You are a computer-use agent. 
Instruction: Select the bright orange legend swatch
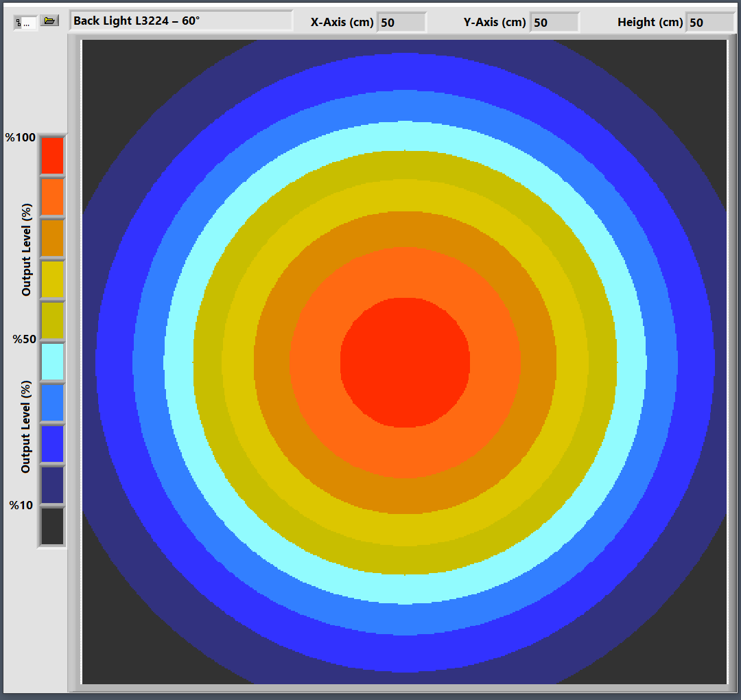click(x=52, y=196)
